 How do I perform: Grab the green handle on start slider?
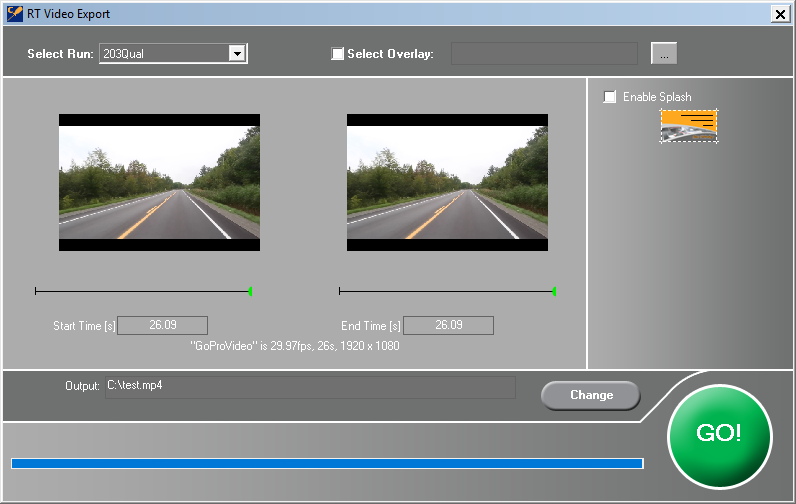click(250, 291)
